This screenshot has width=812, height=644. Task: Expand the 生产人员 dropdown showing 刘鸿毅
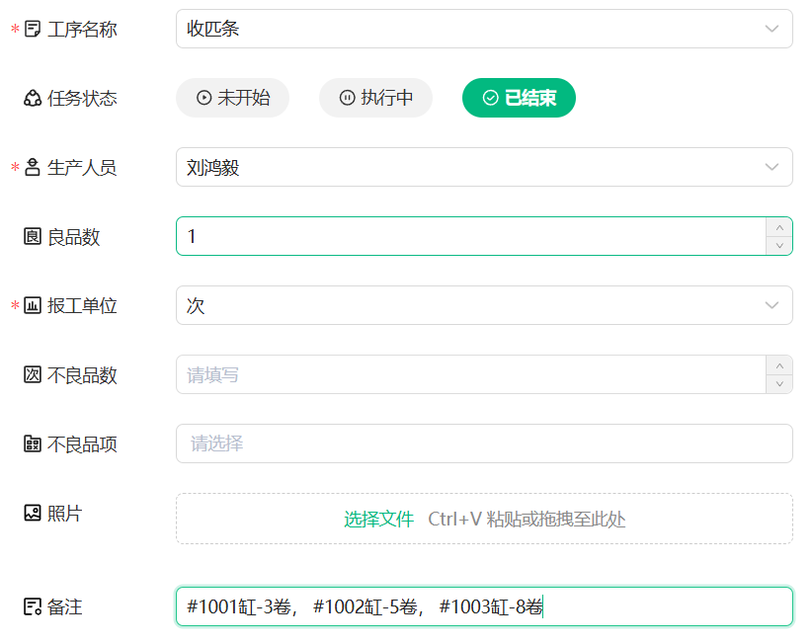tap(484, 167)
